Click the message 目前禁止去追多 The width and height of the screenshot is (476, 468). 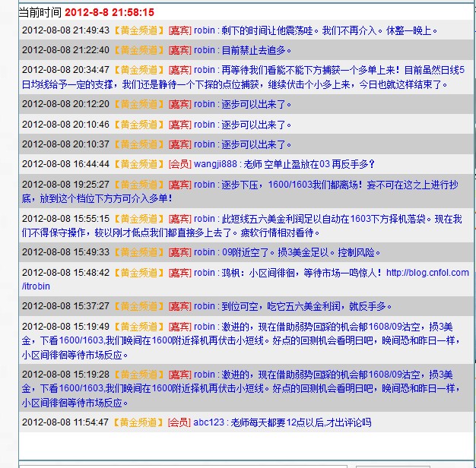tap(256, 50)
